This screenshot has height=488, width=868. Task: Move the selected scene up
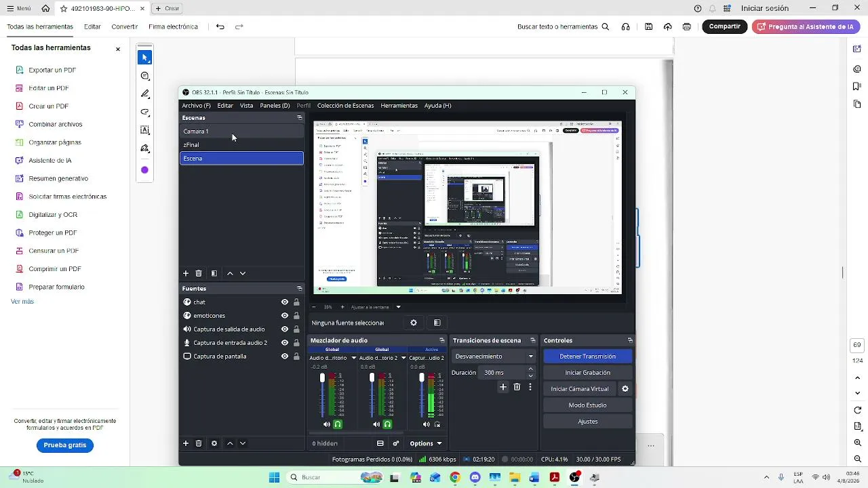coord(230,273)
